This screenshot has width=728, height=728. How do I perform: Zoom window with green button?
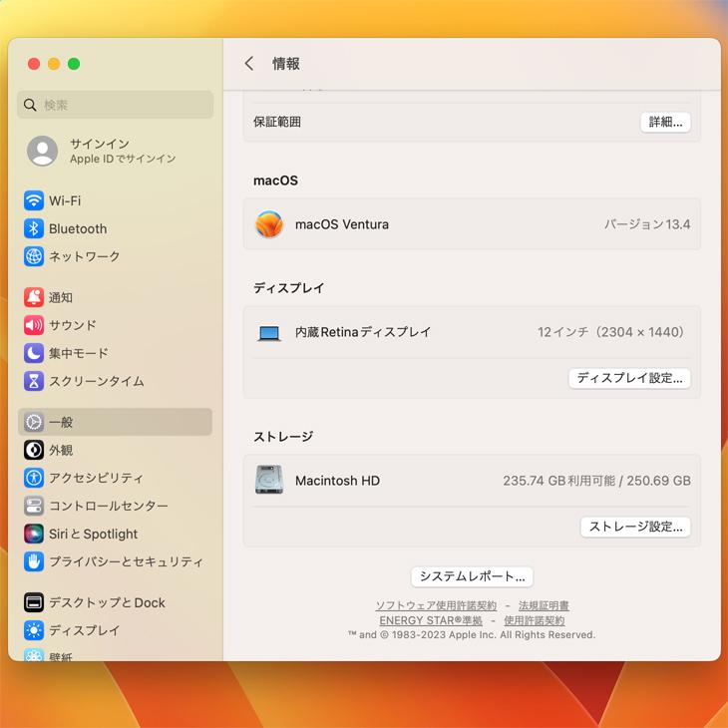[74, 64]
